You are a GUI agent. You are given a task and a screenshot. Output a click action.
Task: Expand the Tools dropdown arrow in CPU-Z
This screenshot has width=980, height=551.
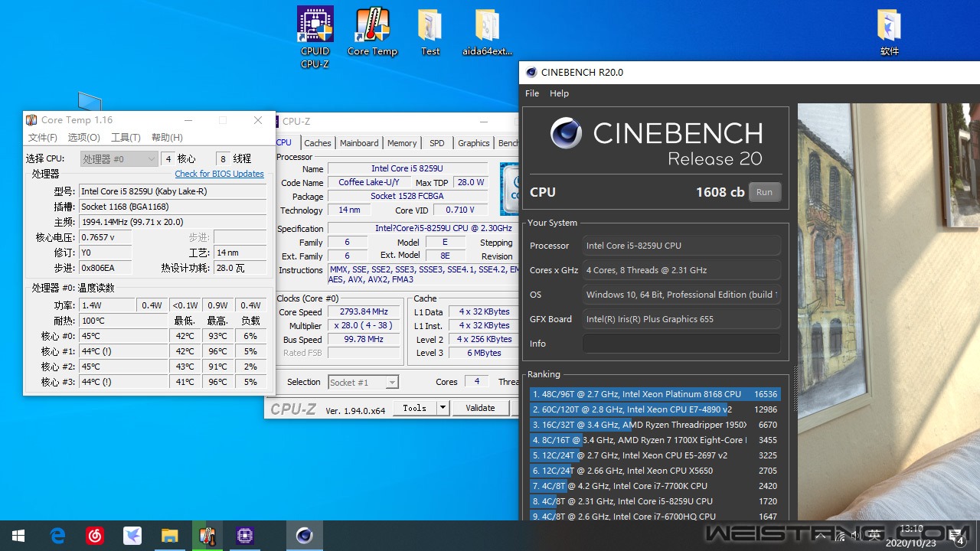[x=443, y=408]
